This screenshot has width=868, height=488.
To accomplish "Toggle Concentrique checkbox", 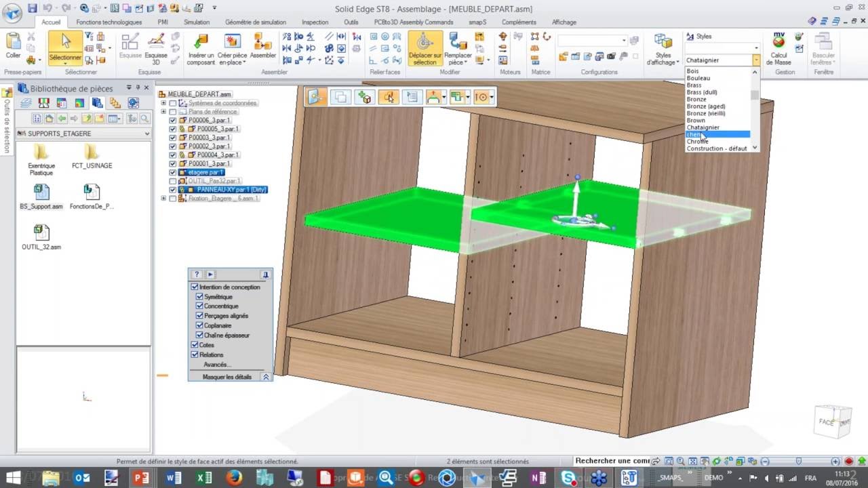I will tap(199, 306).
